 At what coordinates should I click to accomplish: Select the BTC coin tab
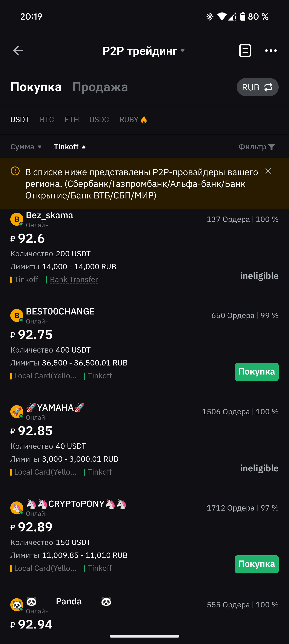(47, 120)
